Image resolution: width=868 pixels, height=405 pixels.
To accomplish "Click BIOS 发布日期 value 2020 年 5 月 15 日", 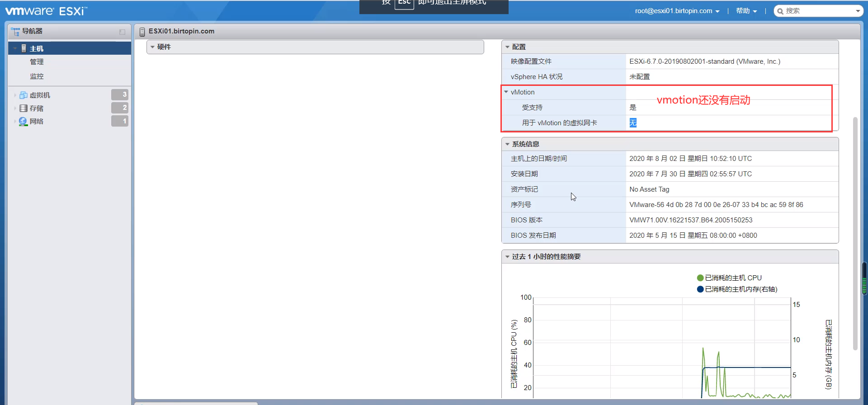I will [693, 235].
